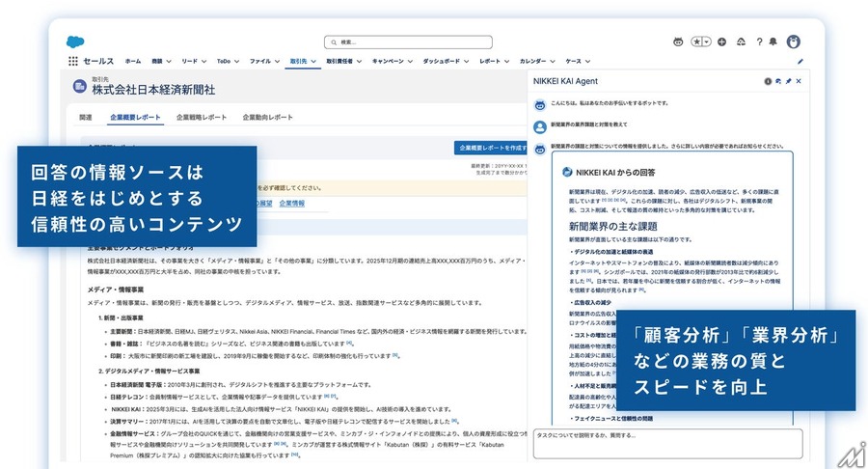Expand the ダッシュボード chevron menu

(x=466, y=62)
